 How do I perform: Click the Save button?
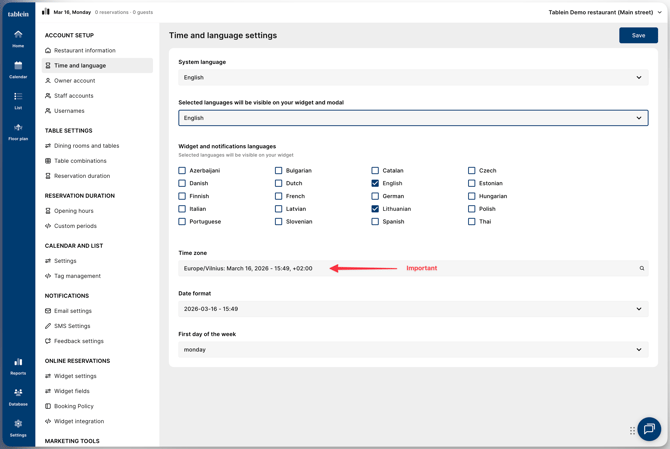(638, 35)
